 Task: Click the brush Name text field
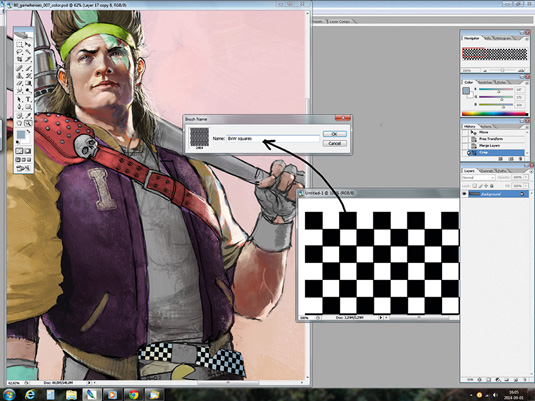pyautogui.click(x=273, y=138)
